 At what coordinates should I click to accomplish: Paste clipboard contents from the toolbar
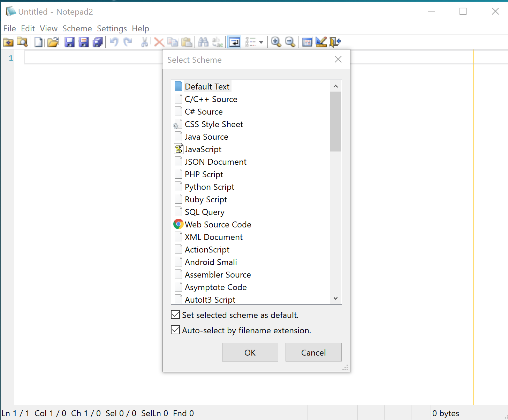click(187, 42)
